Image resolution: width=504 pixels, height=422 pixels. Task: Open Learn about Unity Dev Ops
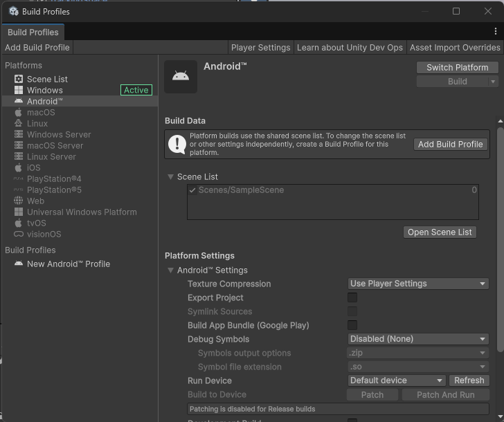point(350,48)
